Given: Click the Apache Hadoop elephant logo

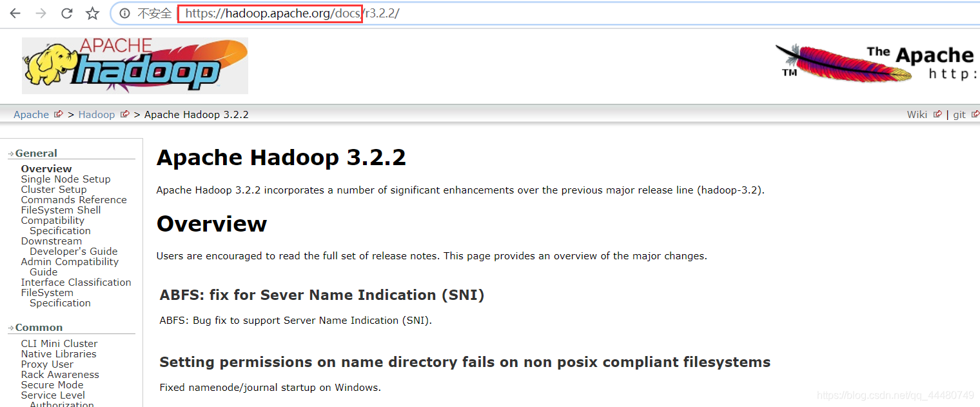Looking at the screenshot, I should 135,66.
